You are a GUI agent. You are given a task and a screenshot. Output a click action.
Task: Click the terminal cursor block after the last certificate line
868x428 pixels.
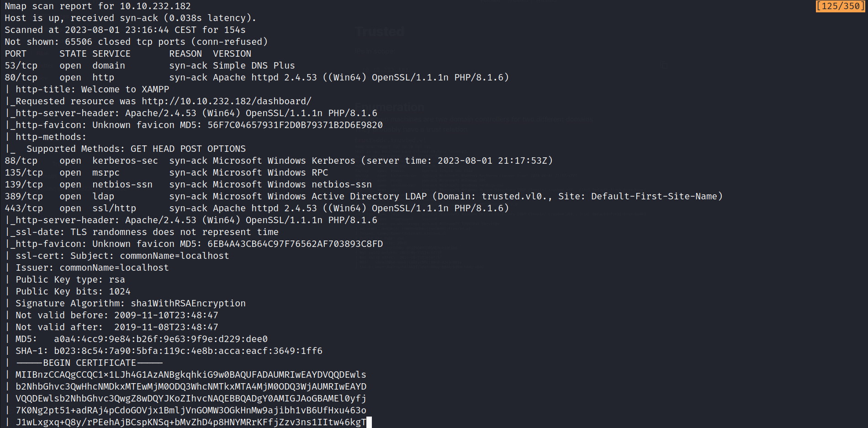pos(369,422)
